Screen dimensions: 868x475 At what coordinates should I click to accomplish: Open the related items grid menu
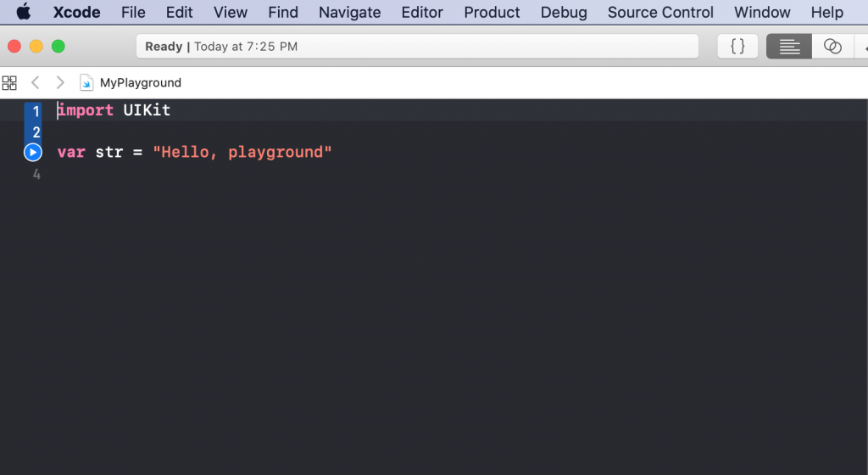point(9,83)
